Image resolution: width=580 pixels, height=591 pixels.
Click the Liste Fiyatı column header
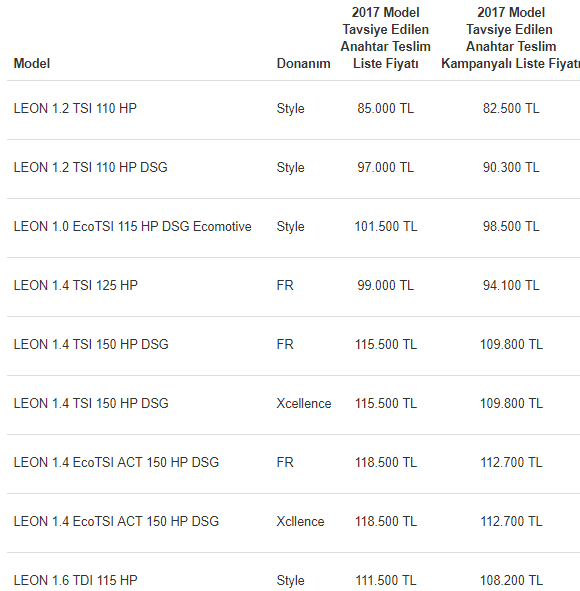(x=386, y=38)
